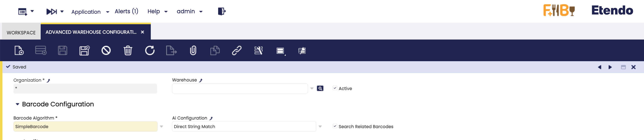Screen dimensions: 644x140
Task: Open the warehouse search magnifier icon
Action: coord(320,88)
